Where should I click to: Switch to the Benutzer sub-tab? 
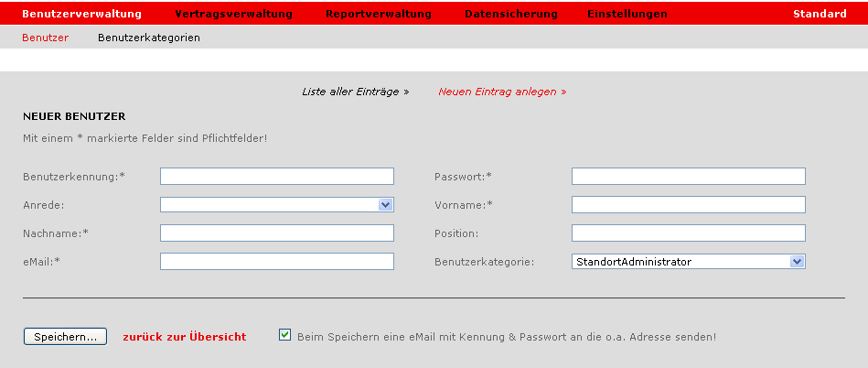click(x=46, y=38)
